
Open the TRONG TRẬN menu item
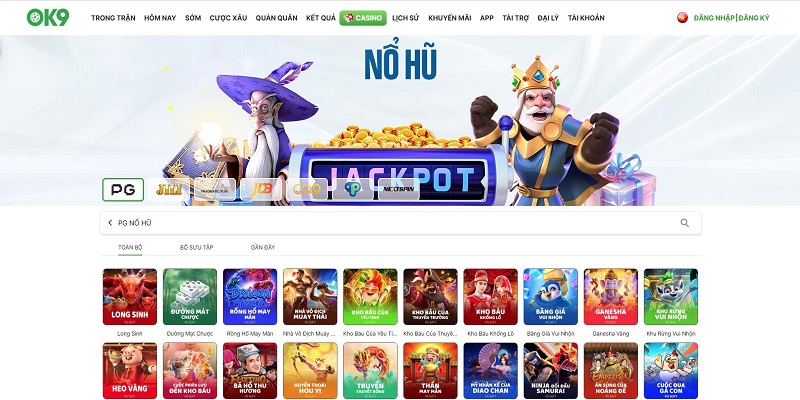coord(113,18)
